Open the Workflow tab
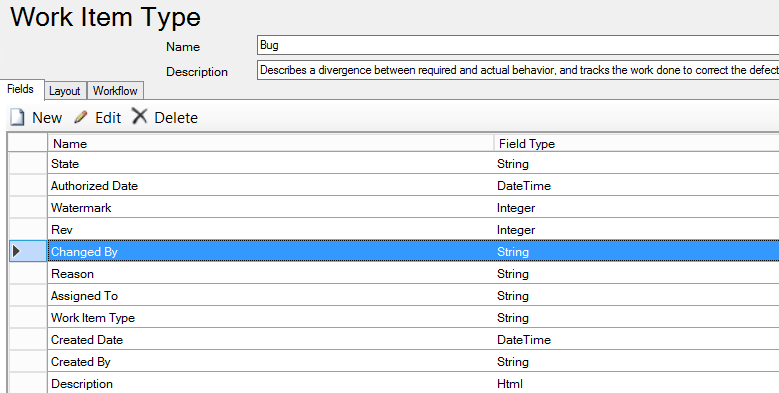This screenshot has width=779, height=393. coord(115,90)
